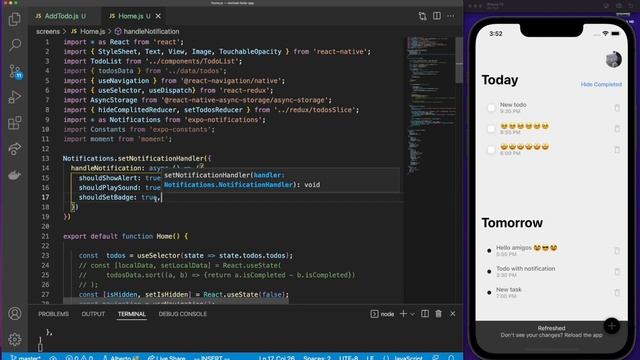Click UTF-8 encoding in status bar
640x360 pixels.
pyautogui.click(x=349, y=357)
